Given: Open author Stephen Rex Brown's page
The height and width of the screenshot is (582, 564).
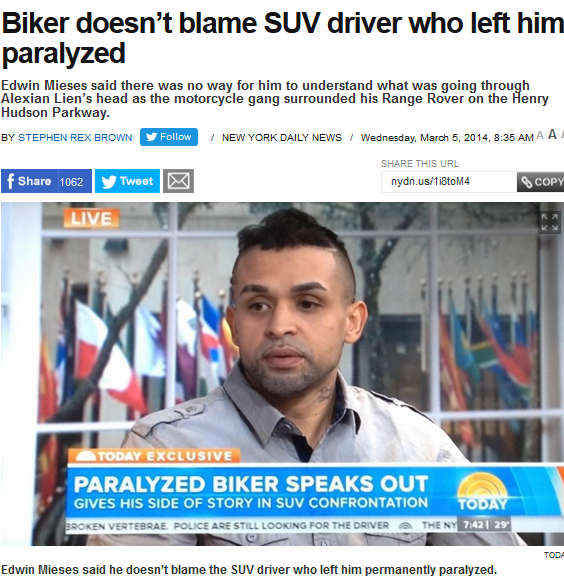Looking at the screenshot, I should point(75,138).
